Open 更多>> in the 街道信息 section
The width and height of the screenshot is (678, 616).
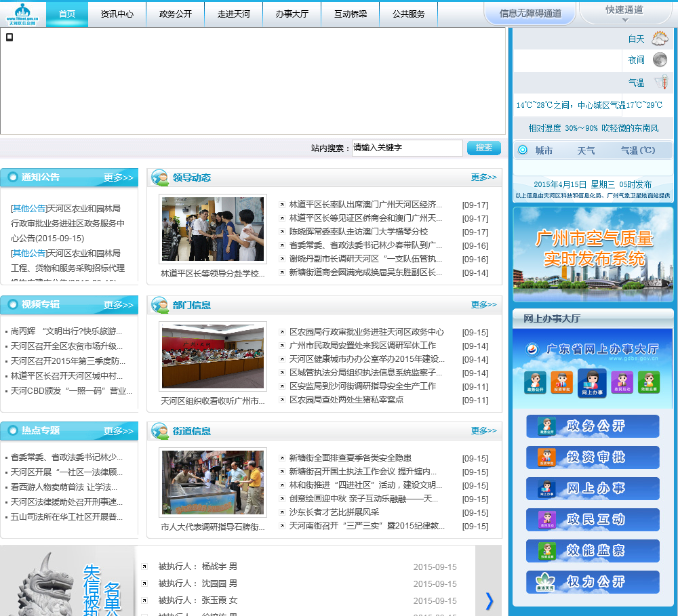pyautogui.click(x=483, y=431)
